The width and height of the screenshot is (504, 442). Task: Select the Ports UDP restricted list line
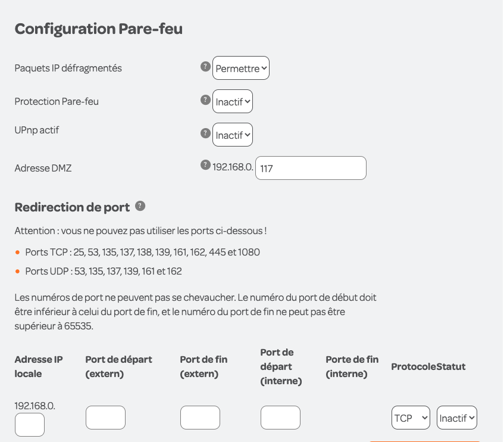[104, 272]
